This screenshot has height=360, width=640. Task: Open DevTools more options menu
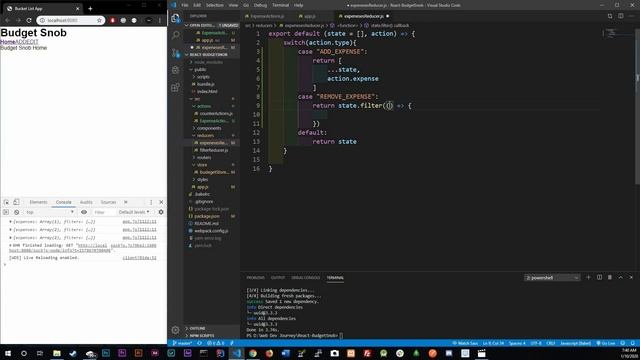pyautogui.click(x=151, y=202)
